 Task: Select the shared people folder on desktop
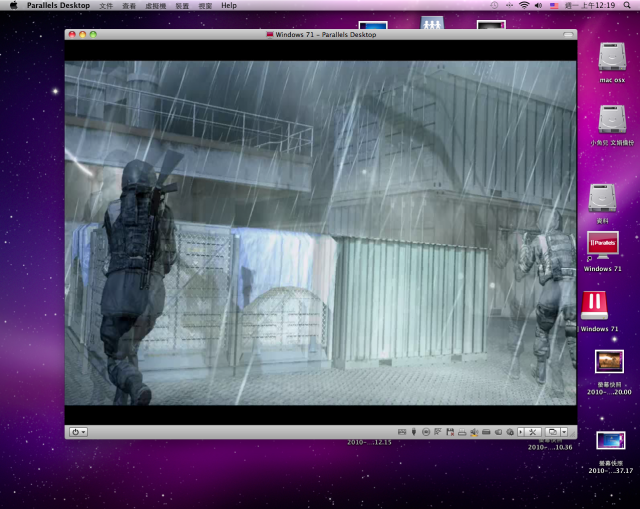point(432,23)
